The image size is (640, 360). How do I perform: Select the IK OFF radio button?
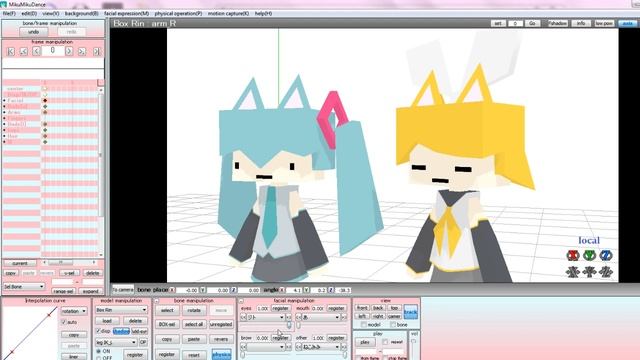pyautogui.click(x=98, y=358)
